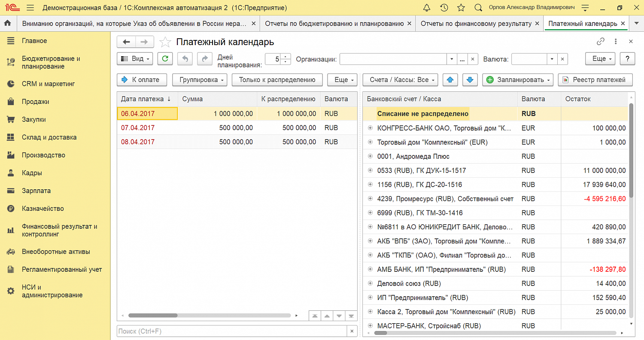This screenshot has height=340, width=644.
Task: Click the Поиск (Ctrl+F) search field
Action: (232, 331)
